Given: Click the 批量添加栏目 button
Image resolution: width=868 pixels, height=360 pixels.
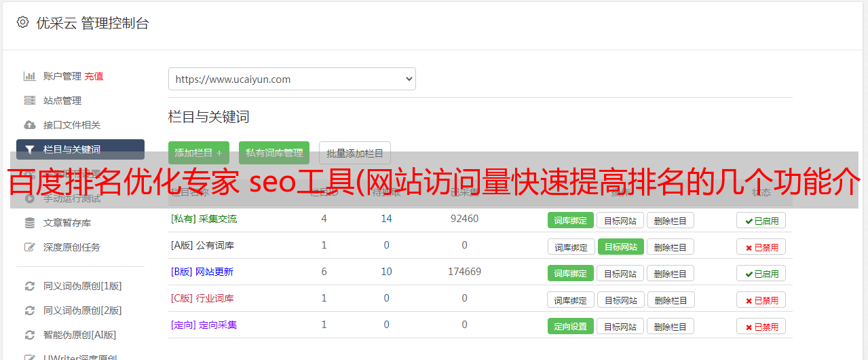Looking at the screenshot, I should point(355,153).
